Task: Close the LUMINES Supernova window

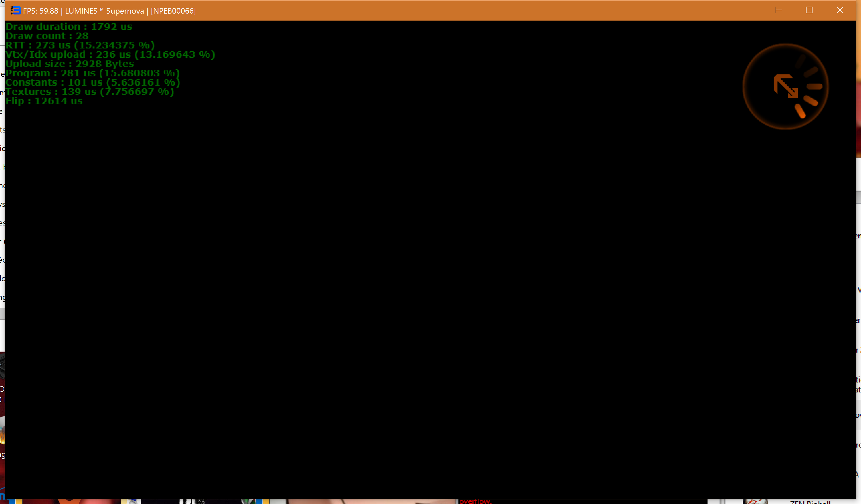Action: tap(839, 10)
